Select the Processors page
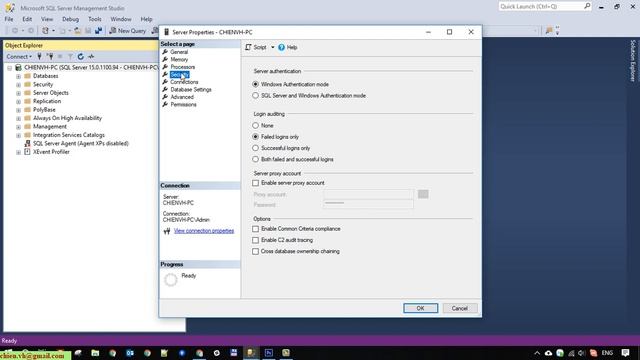This screenshot has height=360, width=640. [x=182, y=67]
